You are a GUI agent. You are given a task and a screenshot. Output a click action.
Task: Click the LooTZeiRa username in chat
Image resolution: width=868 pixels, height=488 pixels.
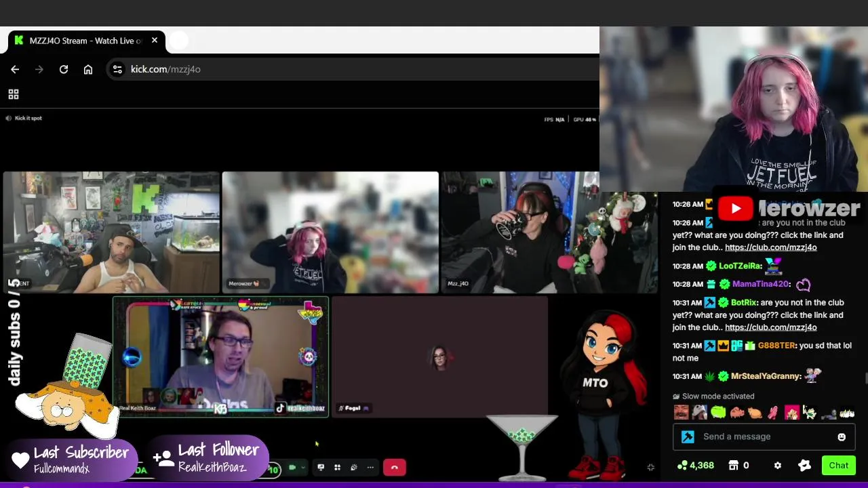740,266
